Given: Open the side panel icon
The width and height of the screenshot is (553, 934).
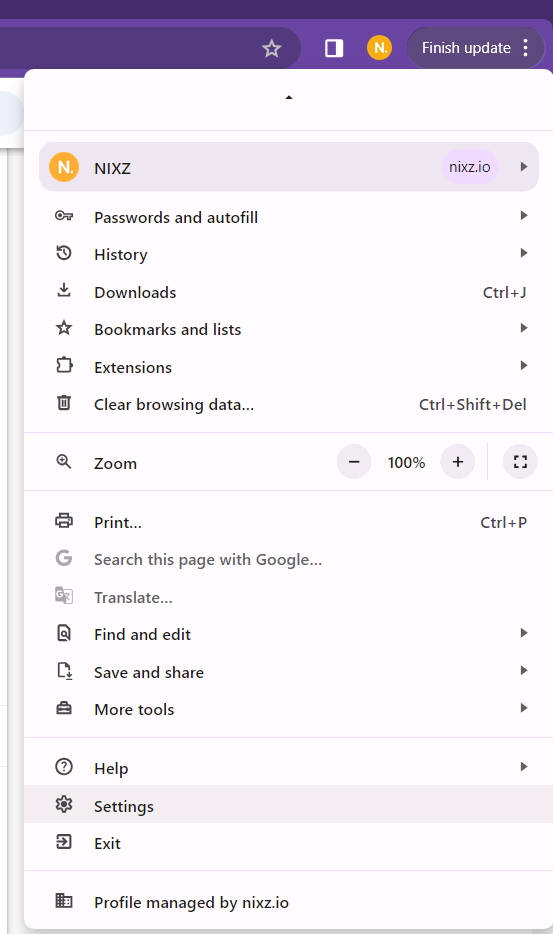Looking at the screenshot, I should tap(334, 48).
